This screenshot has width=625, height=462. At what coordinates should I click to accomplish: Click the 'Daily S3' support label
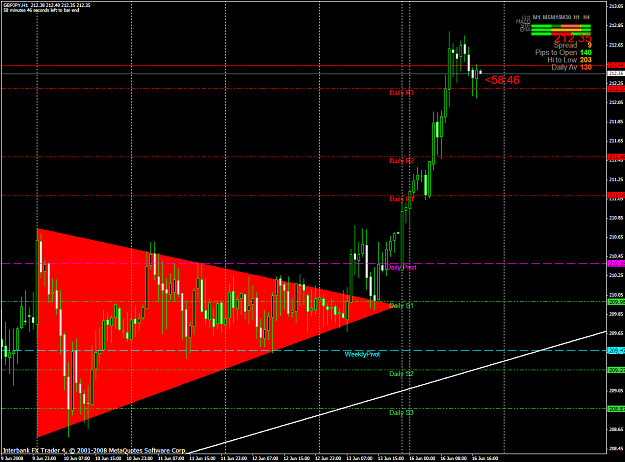[x=401, y=413]
